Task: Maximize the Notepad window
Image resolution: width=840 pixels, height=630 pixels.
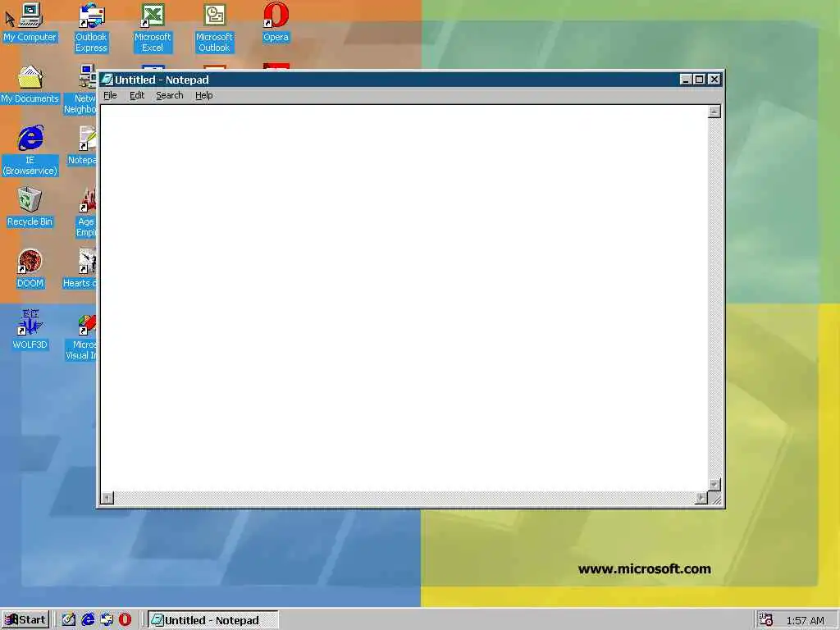Action: [699, 80]
